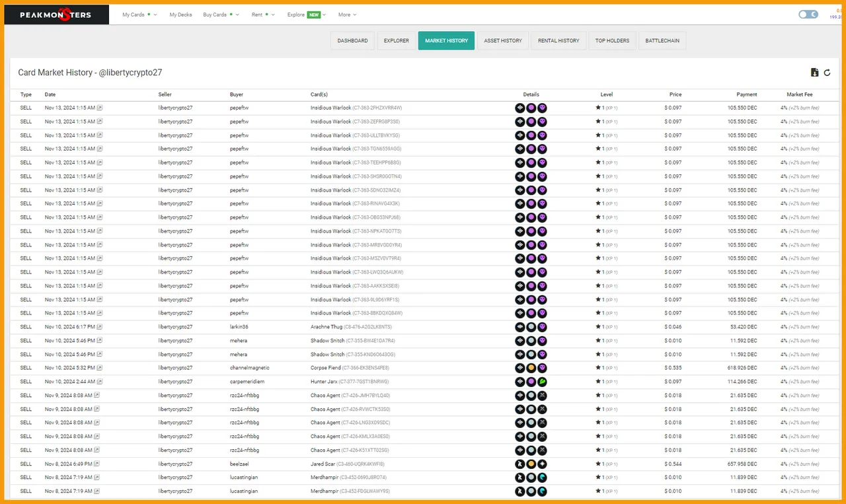
Task: Click the edition icon for Insidious Warlock C7-363-2FHZXVRR4W
Action: point(520,108)
